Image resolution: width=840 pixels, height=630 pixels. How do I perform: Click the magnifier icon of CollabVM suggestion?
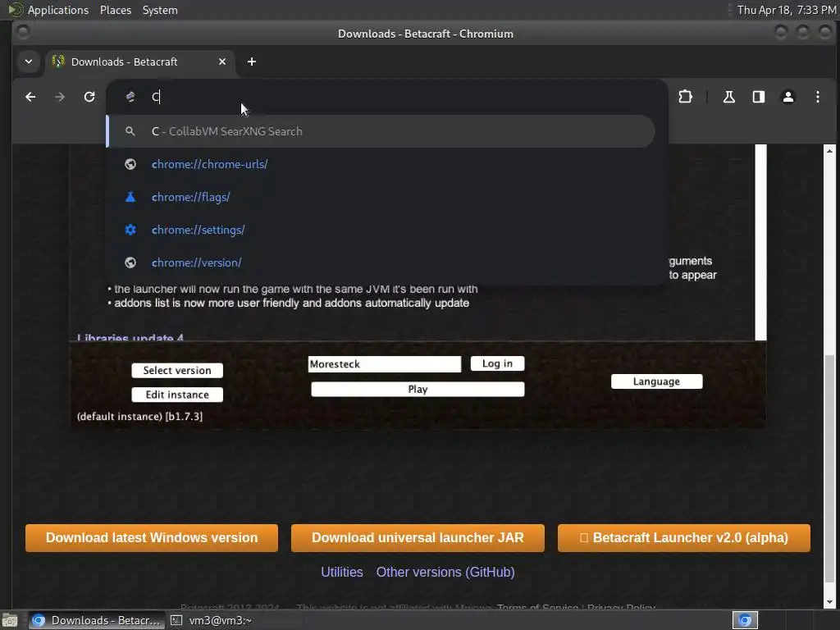click(130, 131)
